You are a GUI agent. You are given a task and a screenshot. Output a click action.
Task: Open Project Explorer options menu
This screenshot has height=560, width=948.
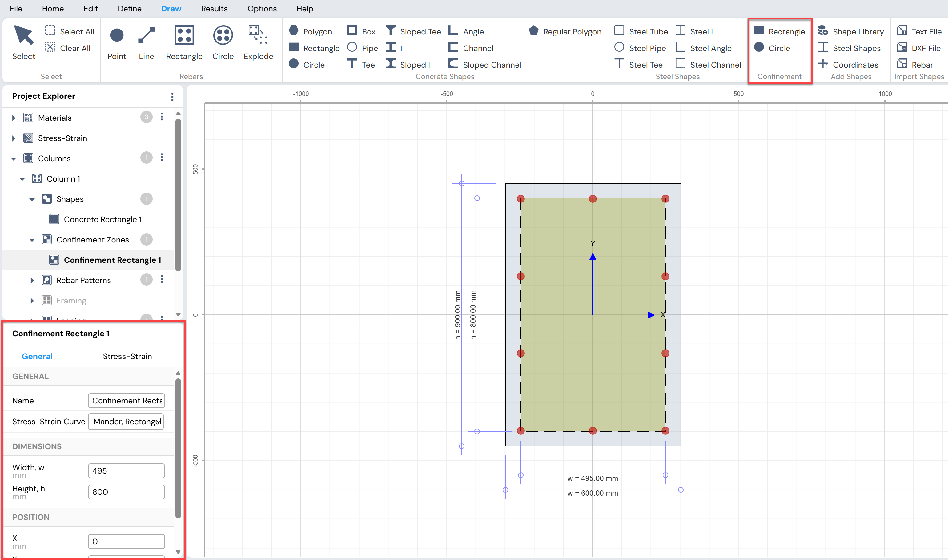tap(172, 97)
